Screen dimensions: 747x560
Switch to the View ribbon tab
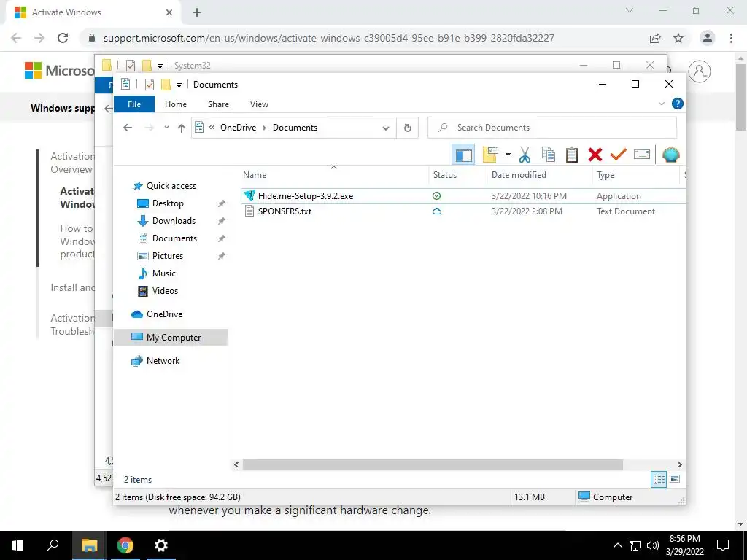(x=259, y=104)
